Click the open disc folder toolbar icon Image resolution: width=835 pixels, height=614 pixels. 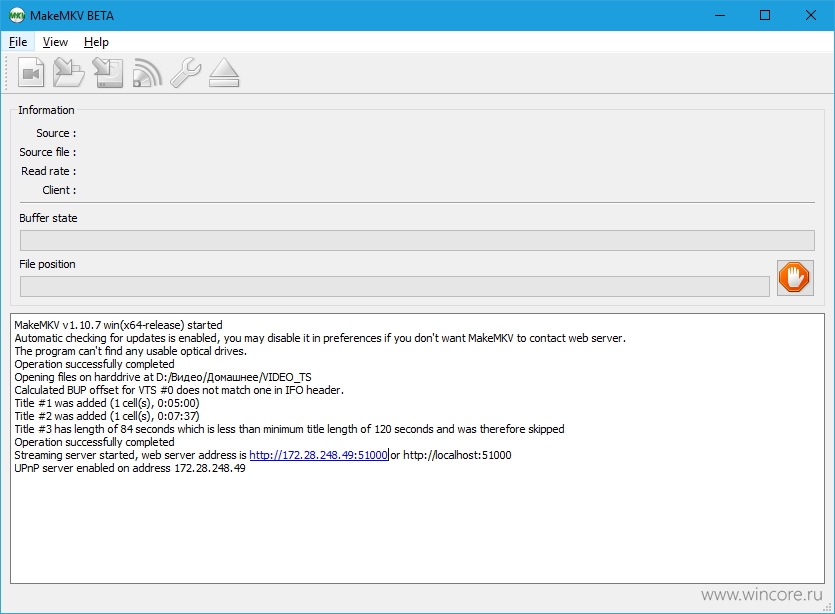(69, 72)
